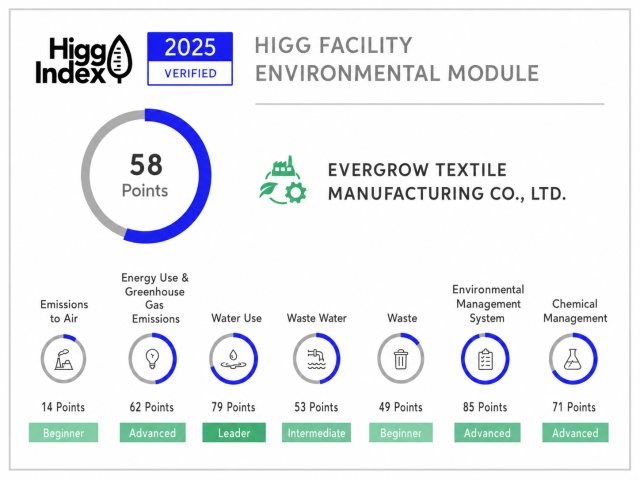Screen dimensions: 640x480
Task: Click the 'Waste' category label
Action: (402, 318)
